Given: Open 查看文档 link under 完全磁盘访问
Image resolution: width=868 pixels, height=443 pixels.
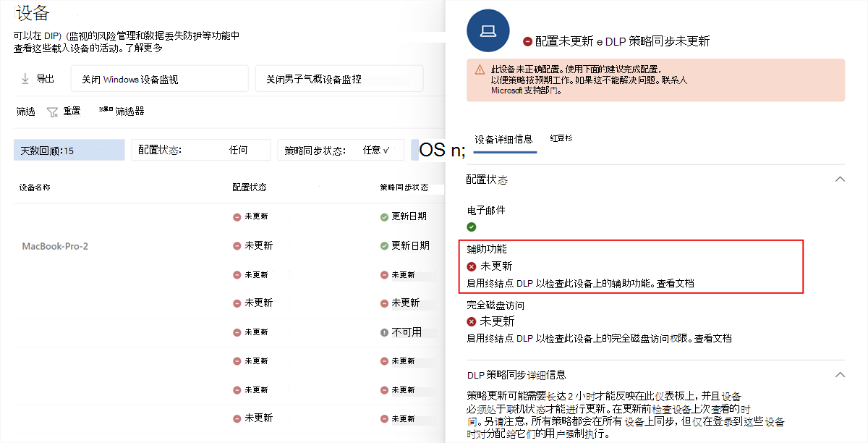Looking at the screenshot, I should coord(713,338).
